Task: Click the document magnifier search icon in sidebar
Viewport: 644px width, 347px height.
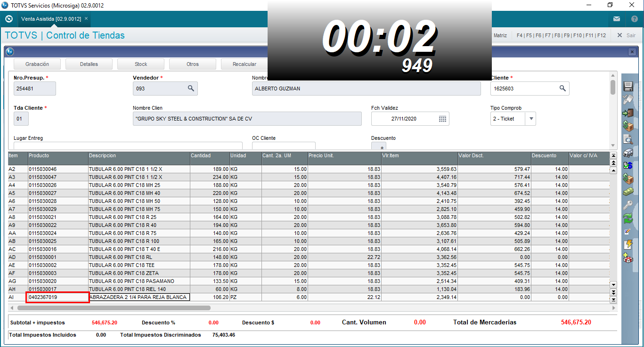Action: (628, 139)
